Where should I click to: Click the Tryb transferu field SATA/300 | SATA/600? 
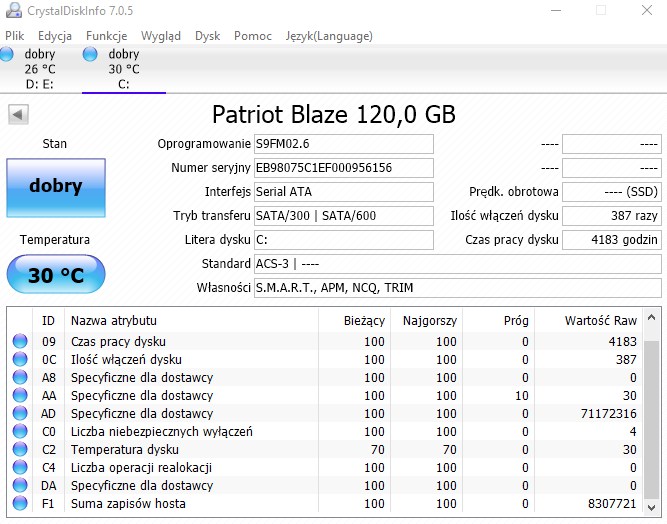344,216
